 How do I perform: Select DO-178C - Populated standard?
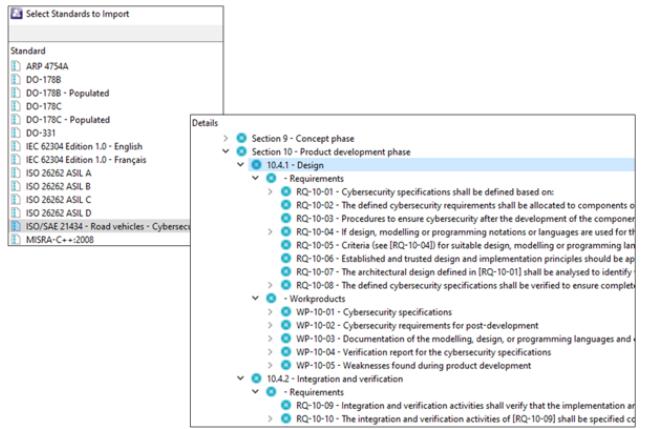[x=68, y=120]
